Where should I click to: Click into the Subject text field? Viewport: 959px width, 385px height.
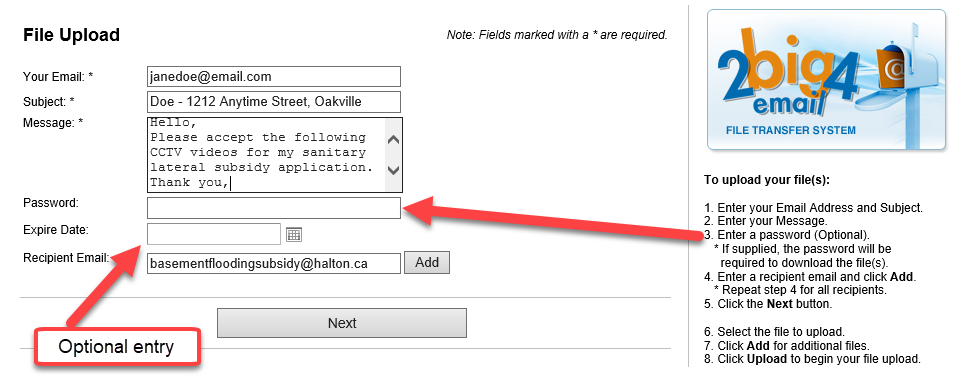273,102
